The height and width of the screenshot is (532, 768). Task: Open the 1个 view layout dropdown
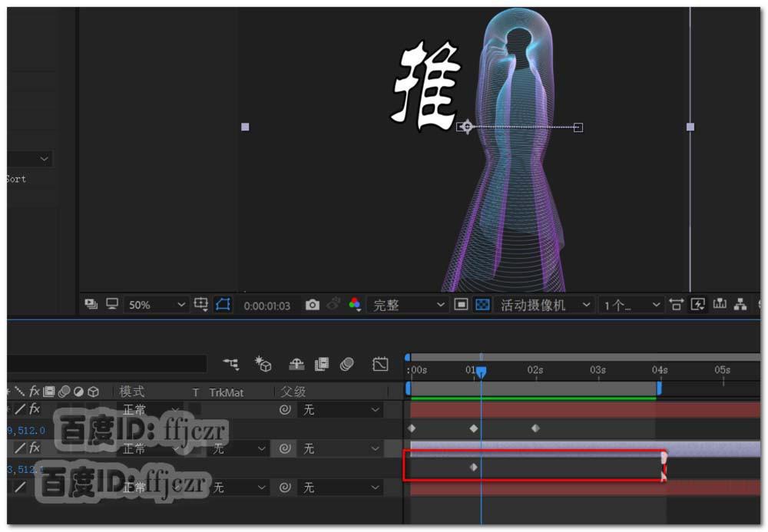630,305
